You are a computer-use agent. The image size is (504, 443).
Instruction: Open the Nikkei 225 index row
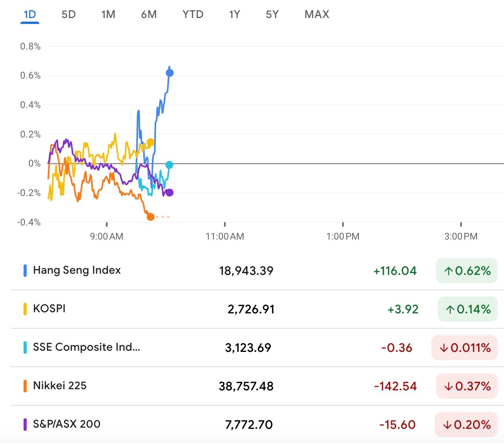(x=257, y=386)
